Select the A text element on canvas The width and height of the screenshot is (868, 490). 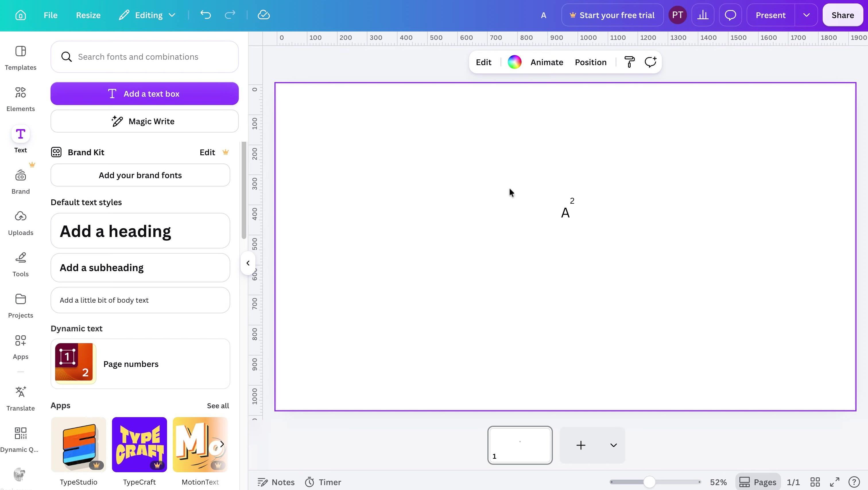(565, 213)
